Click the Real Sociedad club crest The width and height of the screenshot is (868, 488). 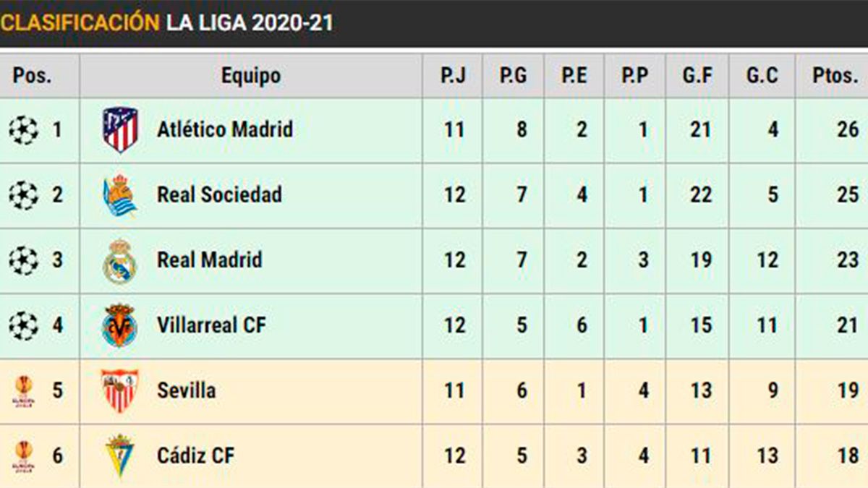[120, 195]
